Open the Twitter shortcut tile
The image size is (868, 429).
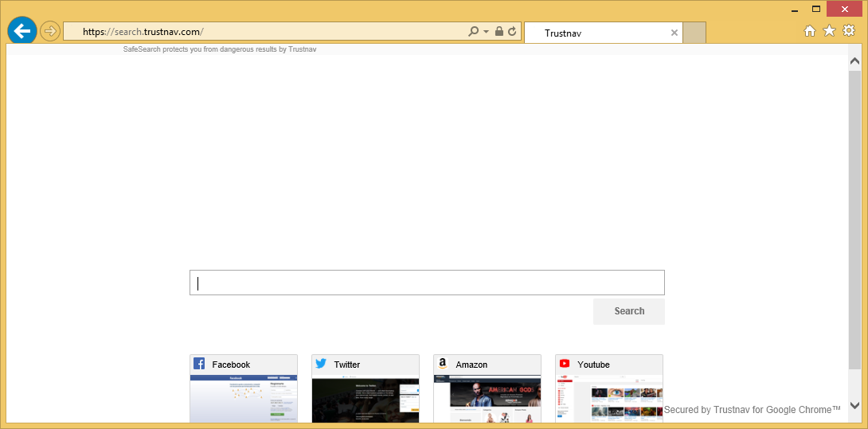(x=366, y=388)
